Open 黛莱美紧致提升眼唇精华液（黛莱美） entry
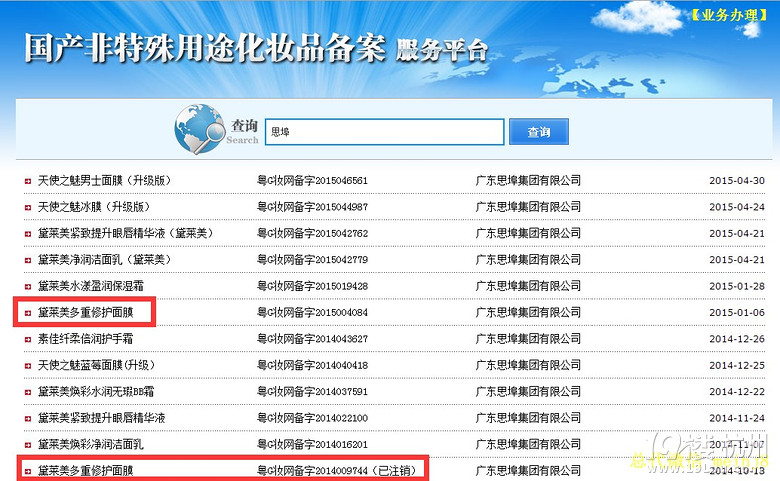This screenshot has height=481, width=780. pyautogui.click(x=126, y=233)
